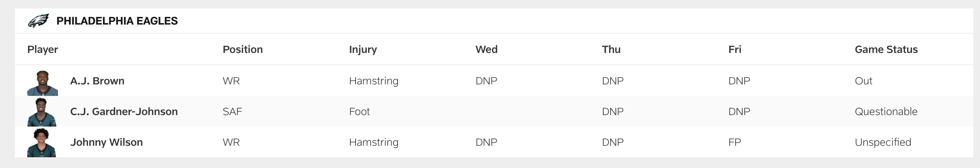The height and width of the screenshot is (168, 980).
Task: Click Gardner-Johnson's Foot injury cell
Action: pyautogui.click(x=359, y=112)
